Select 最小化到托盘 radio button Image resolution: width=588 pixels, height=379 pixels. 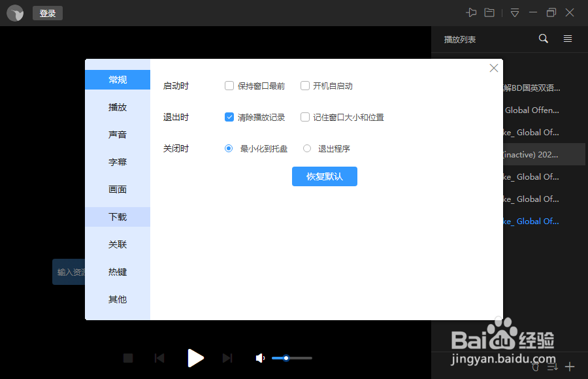point(229,148)
